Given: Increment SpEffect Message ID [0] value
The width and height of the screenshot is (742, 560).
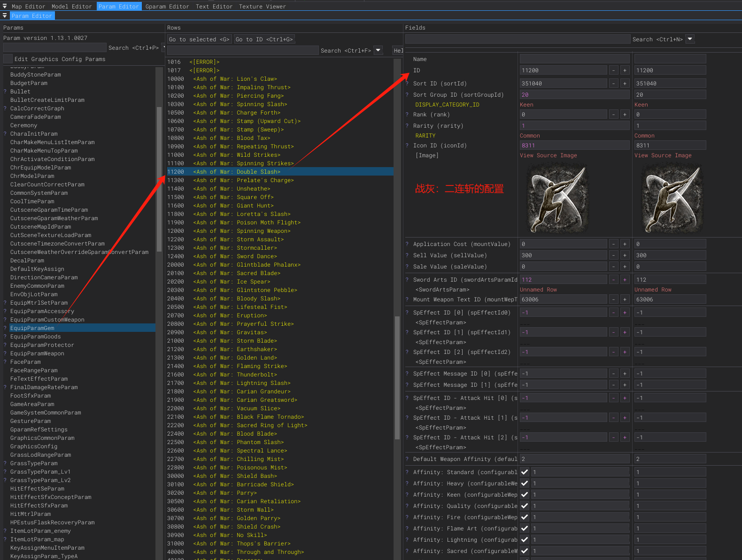Looking at the screenshot, I should click(625, 374).
